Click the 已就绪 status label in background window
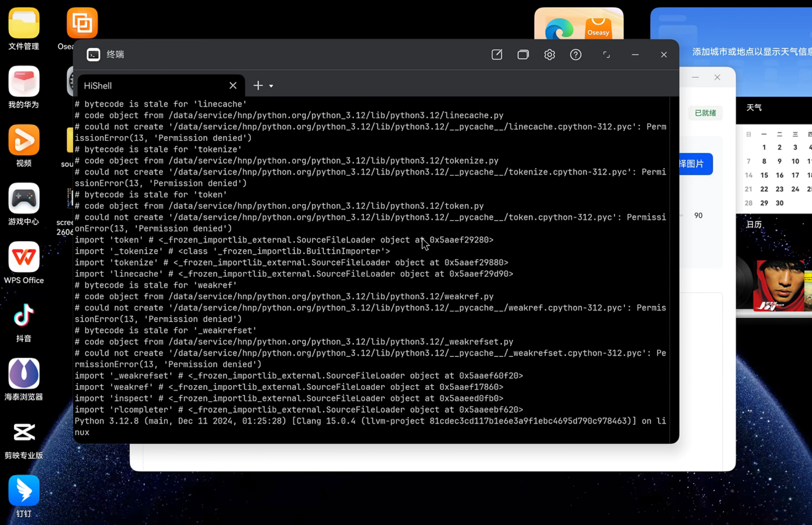 [x=705, y=113]
